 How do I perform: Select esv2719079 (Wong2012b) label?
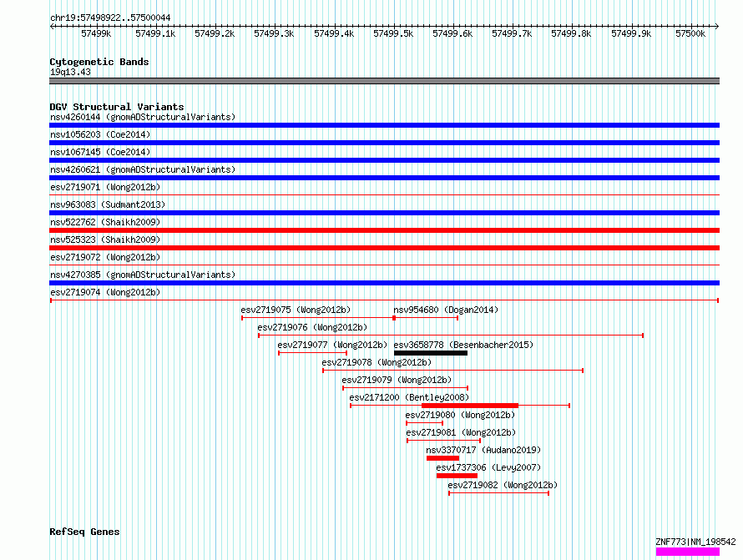tap(397, 380)
